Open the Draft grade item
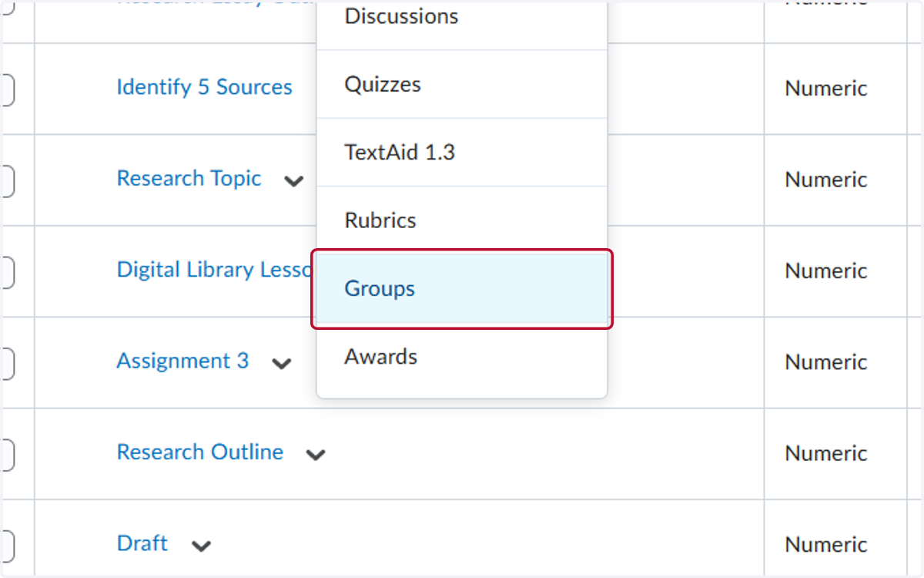This screenshot has height=578, width=924. [x=142, y=543]
